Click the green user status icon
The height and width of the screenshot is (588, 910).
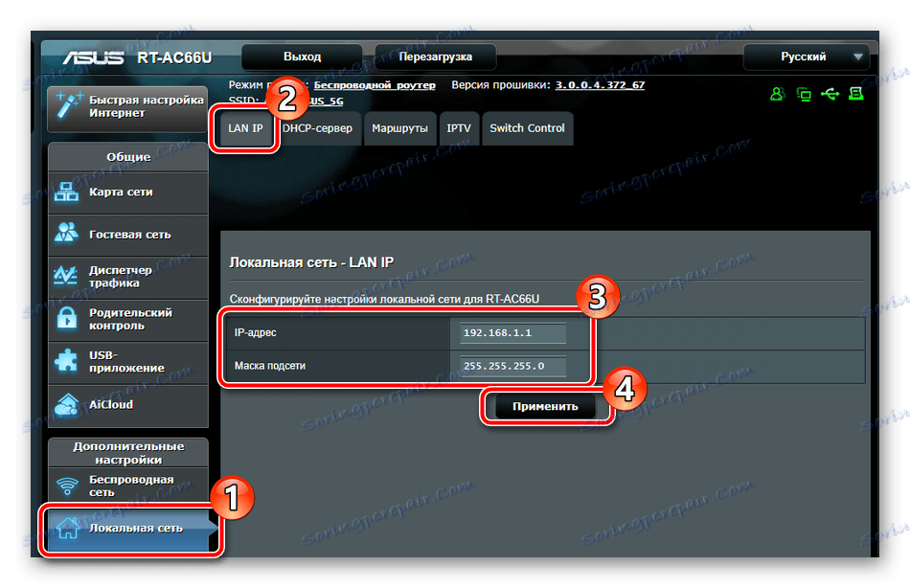pos(778,94)
